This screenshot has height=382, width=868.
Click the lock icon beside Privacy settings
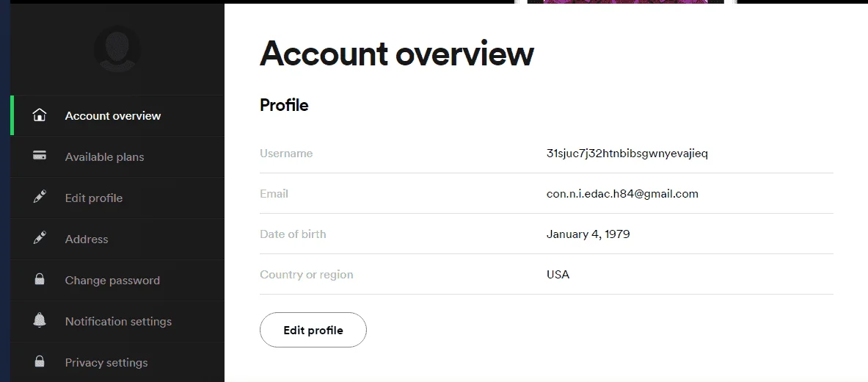[x=40, y=361]
